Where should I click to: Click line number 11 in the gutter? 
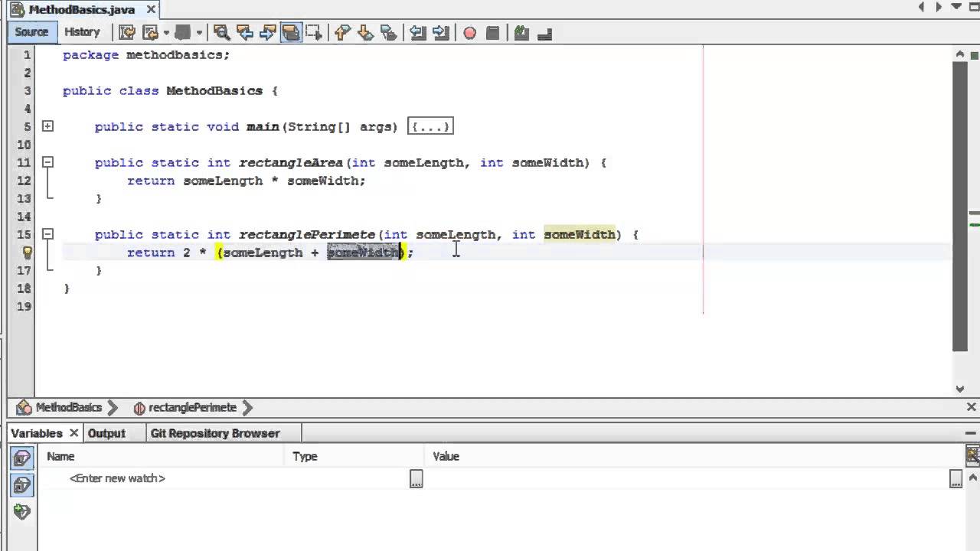pyautogui.click(x=23, y=162)
